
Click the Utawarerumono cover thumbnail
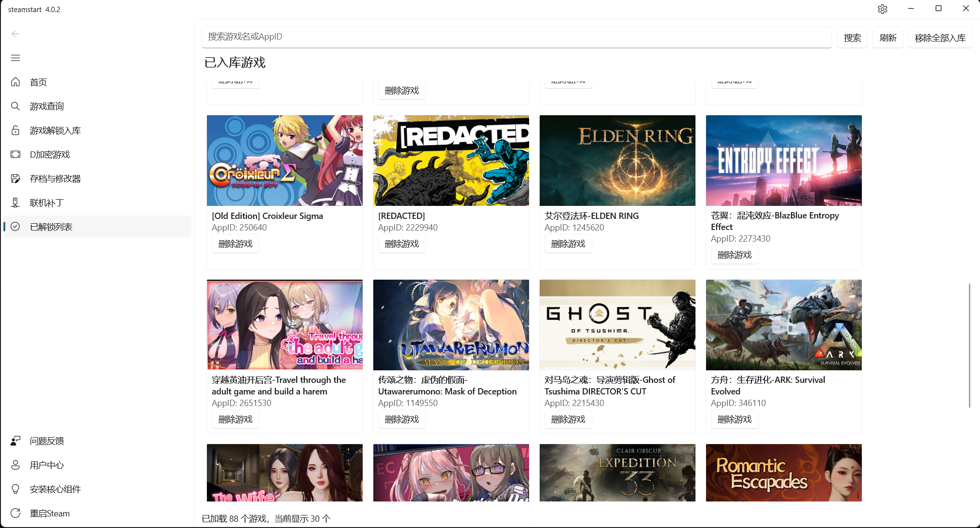coord(451,325)
